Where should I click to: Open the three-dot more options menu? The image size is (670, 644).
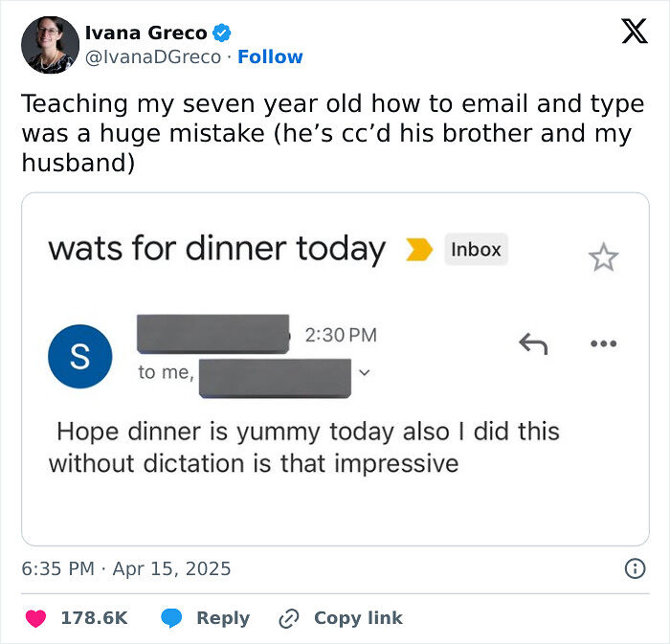point(603,344)
